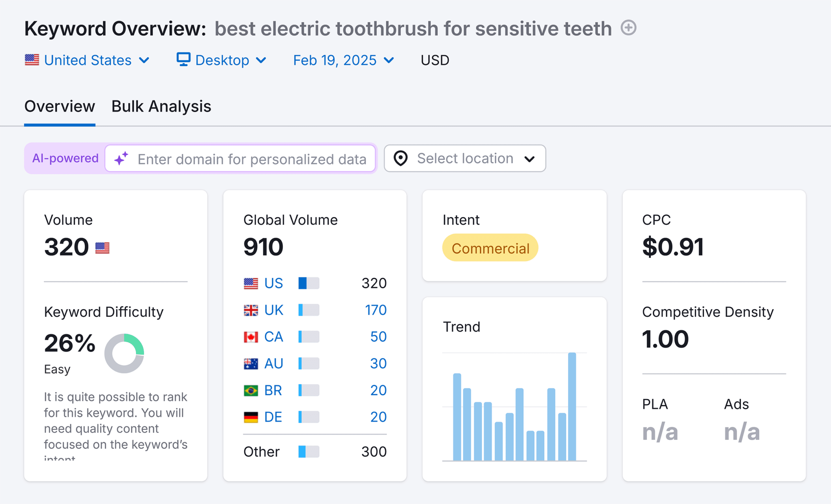
Task: Click the AU country link
Action: click(x=273, y=364)
